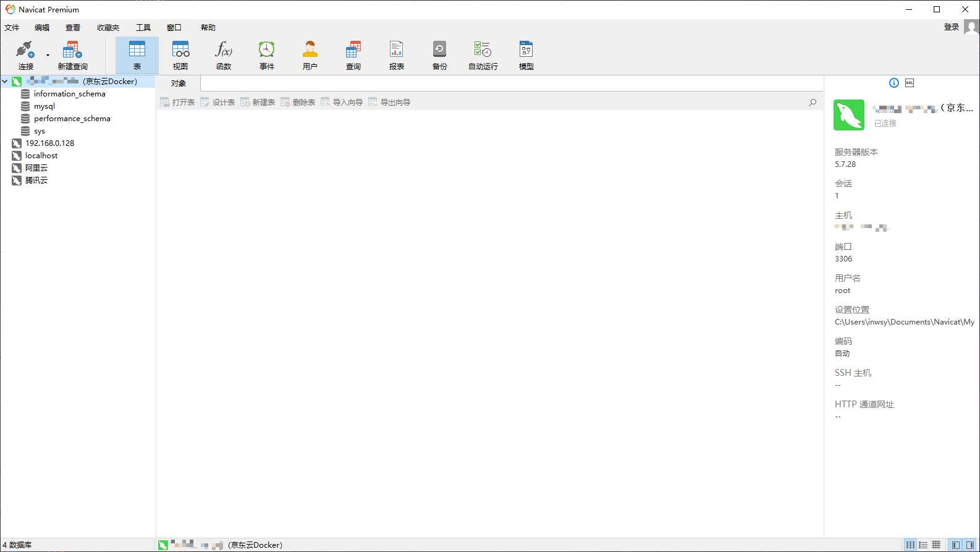Viewport: 980px width, 552px height.
Task: Select the 阿里云 connection
Action: (x=36, y=168)
